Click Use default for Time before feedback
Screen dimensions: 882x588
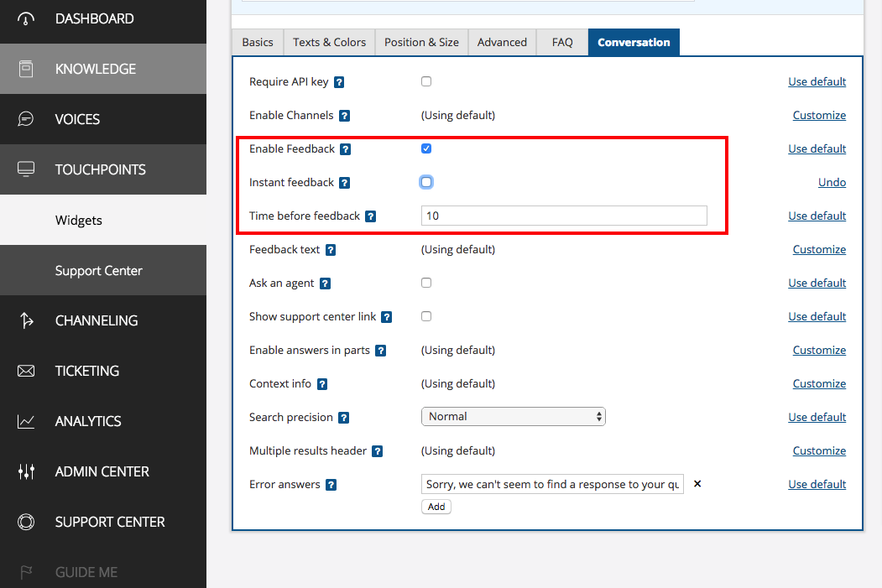click(817, 216)
